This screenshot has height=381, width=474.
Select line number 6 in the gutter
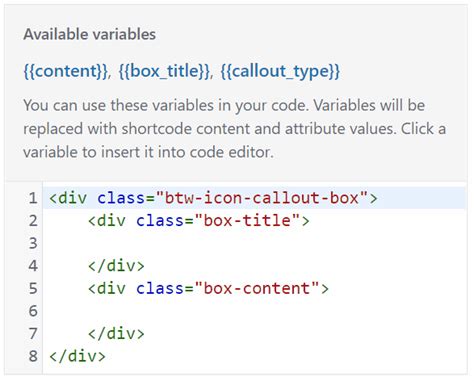(x=33, y=311)
